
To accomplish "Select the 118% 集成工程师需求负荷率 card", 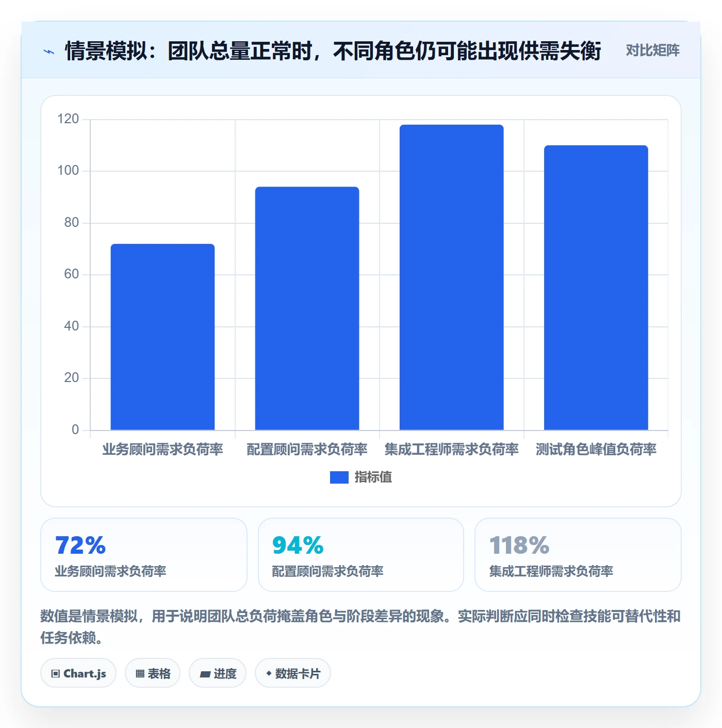I will tap(578, 555).
